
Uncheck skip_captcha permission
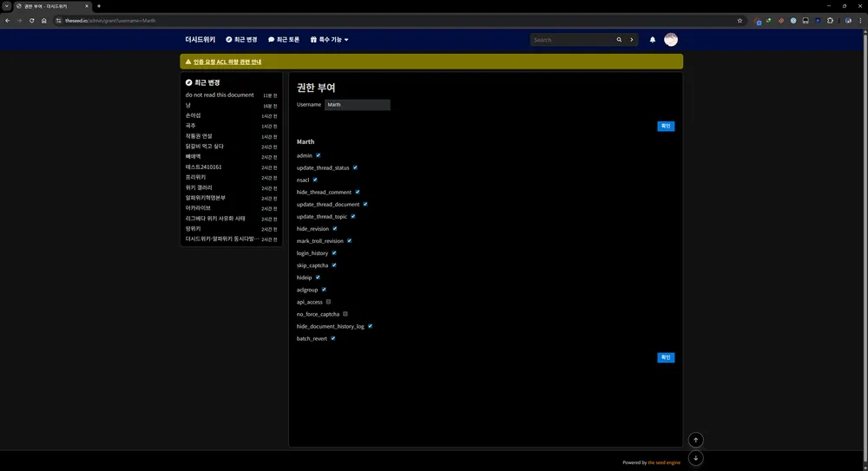coord(334,265)
